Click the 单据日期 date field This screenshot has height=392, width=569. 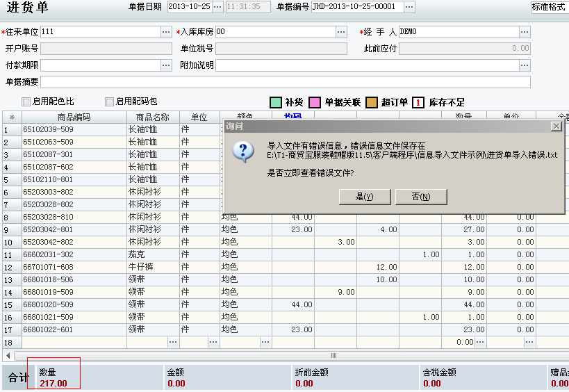(190, 7)
